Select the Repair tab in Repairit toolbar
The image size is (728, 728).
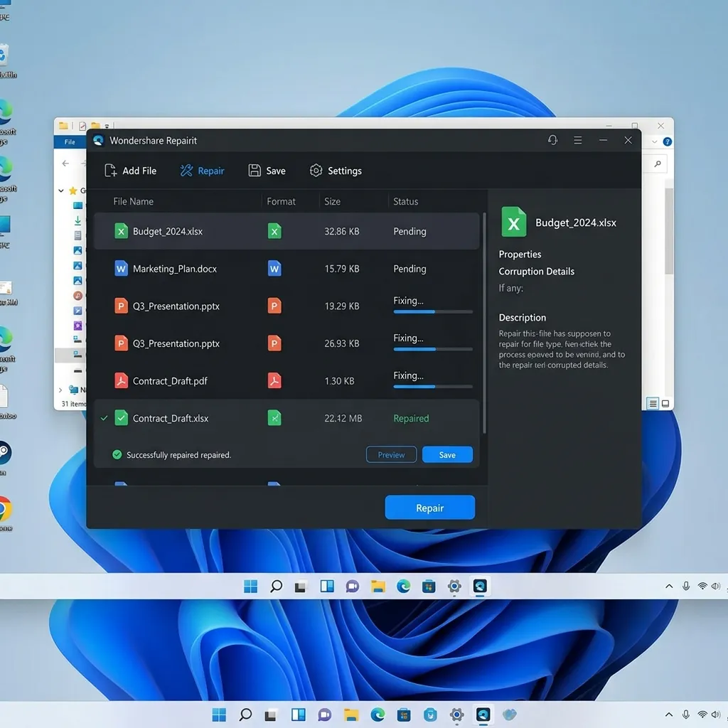pyautogui.click(x=202, y=171)
